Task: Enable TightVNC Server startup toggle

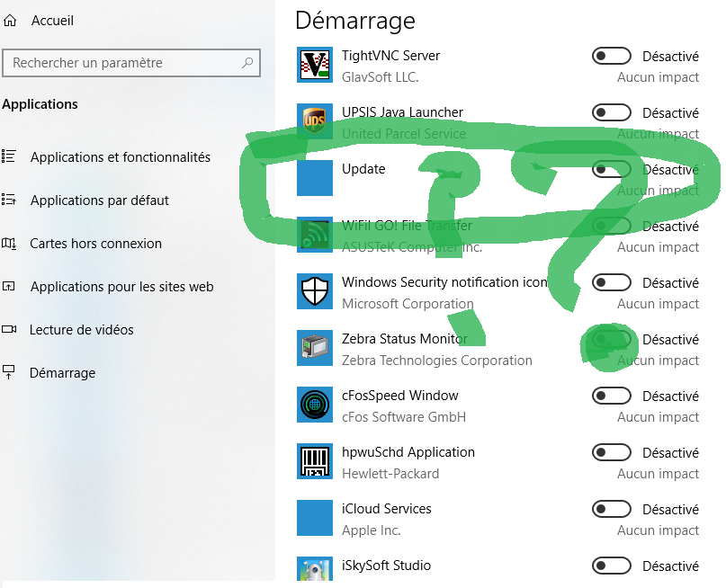Action: click(x=611, y=56)
